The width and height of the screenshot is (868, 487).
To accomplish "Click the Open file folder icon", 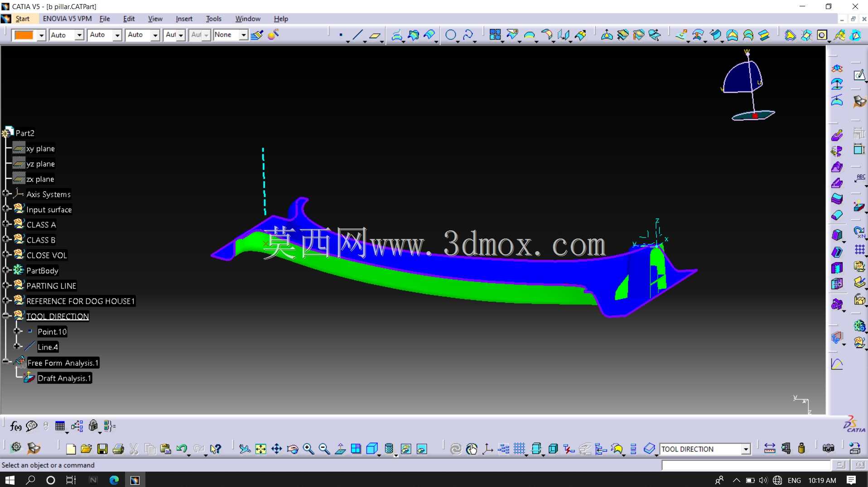I will tap(86, 449).
